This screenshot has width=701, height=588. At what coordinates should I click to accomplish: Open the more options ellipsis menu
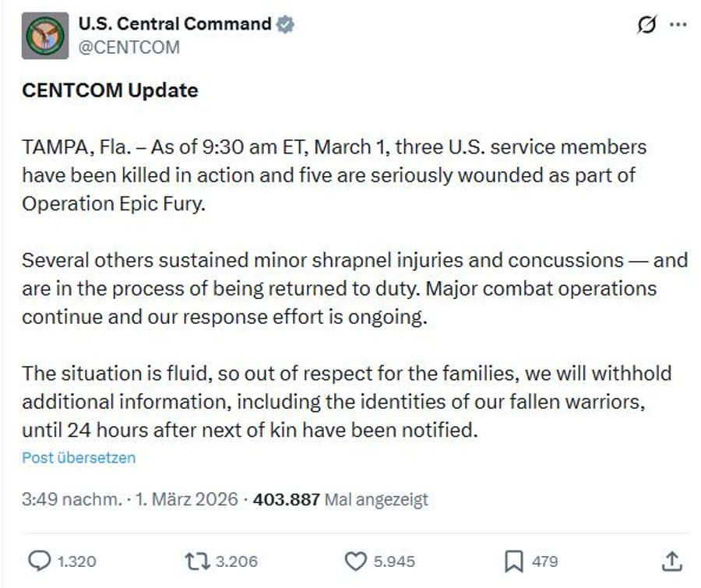(x=676, y=23)
